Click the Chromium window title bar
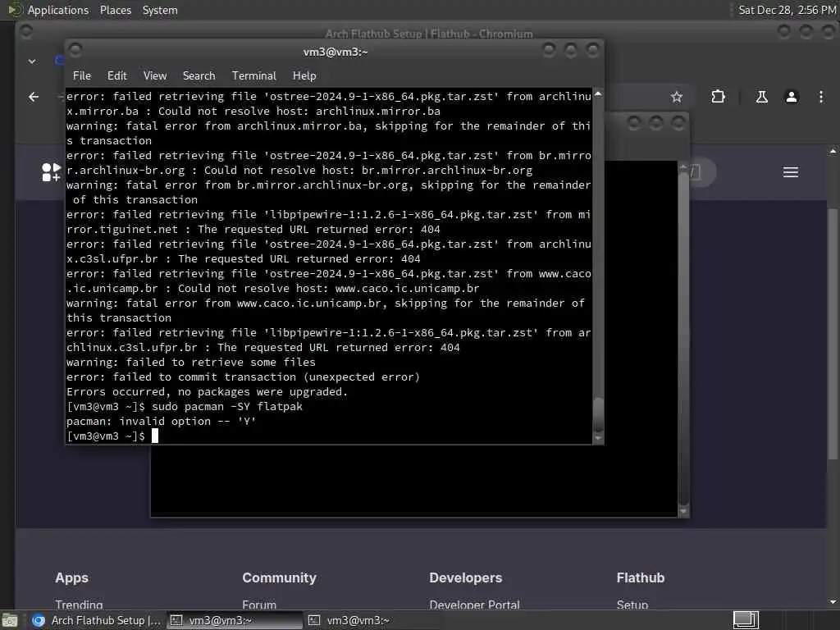The height and width of the screenshot is (630, 840). (428, 33)
